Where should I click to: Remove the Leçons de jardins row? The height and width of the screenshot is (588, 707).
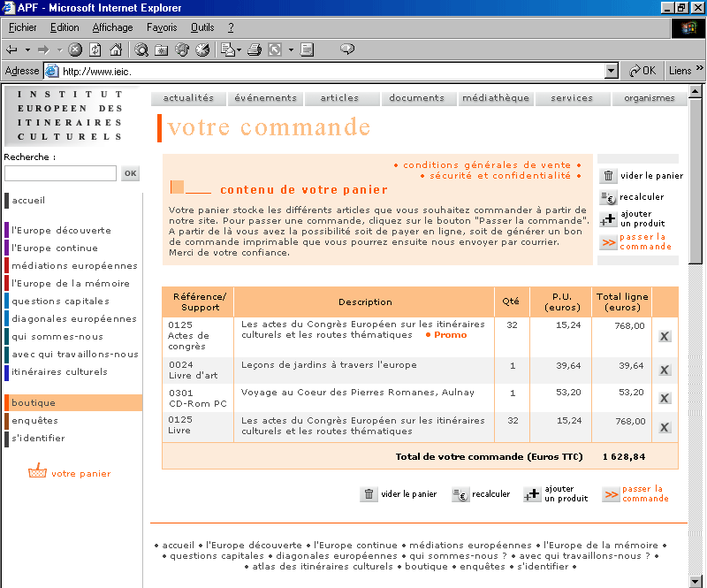(665, 370)
